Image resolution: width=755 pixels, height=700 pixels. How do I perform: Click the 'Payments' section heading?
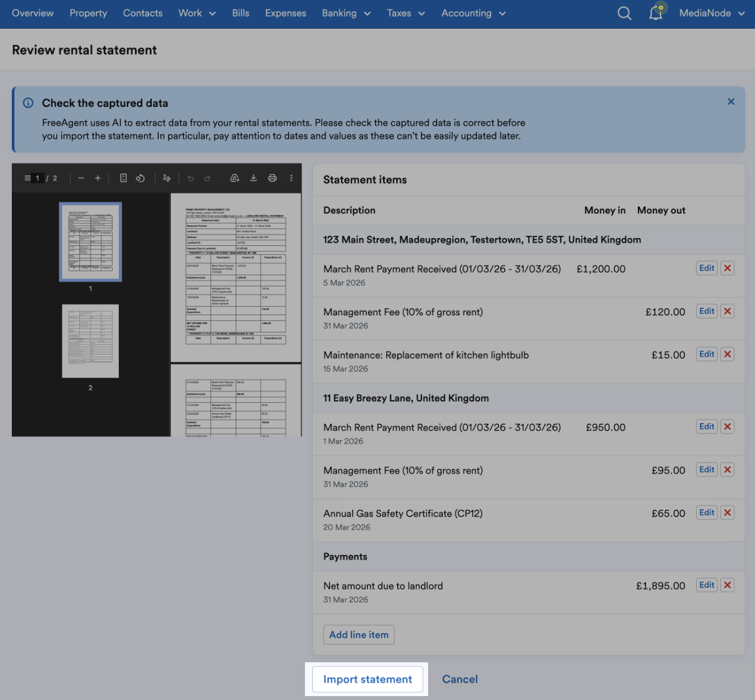coord(345,557)
